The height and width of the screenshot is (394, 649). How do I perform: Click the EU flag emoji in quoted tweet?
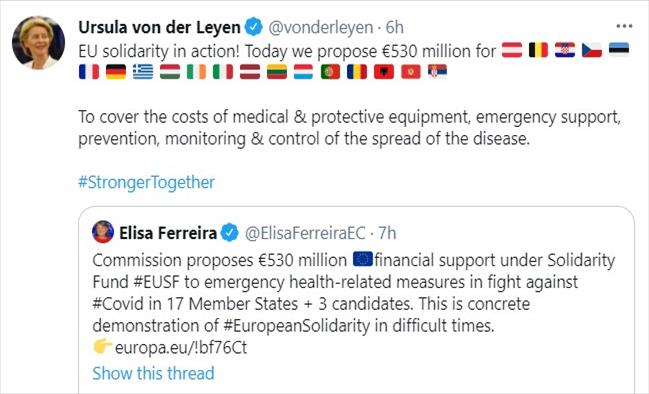pyautogui.click(x=363, y=259)
